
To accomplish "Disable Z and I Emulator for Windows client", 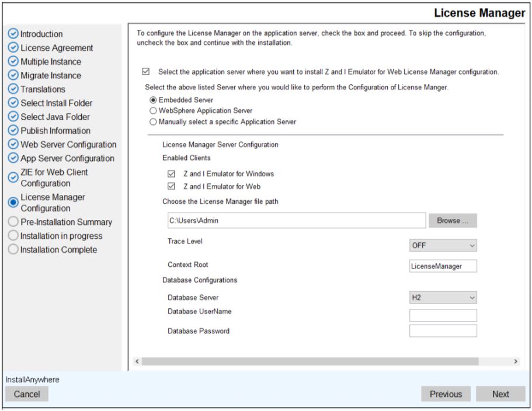I will coord(172,174).
